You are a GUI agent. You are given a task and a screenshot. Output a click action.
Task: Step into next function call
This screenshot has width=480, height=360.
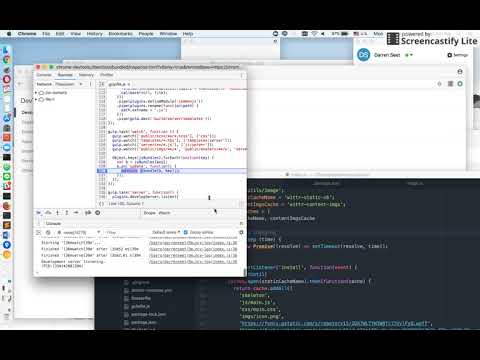57,213
